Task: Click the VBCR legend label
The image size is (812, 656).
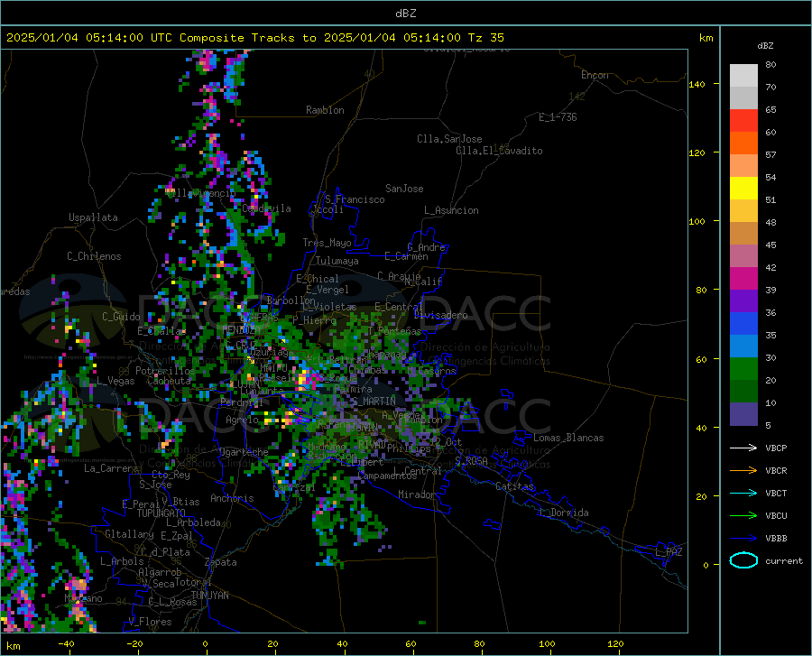Action: [x=776, y=471]
